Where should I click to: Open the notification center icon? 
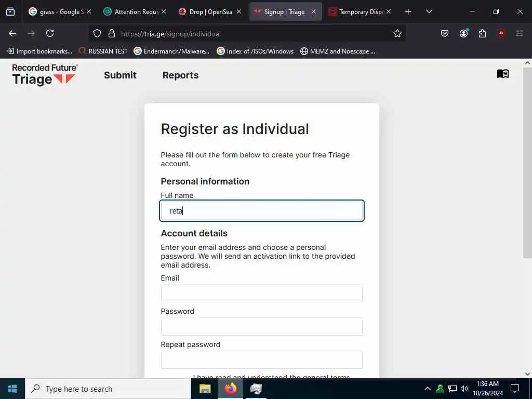515,389
